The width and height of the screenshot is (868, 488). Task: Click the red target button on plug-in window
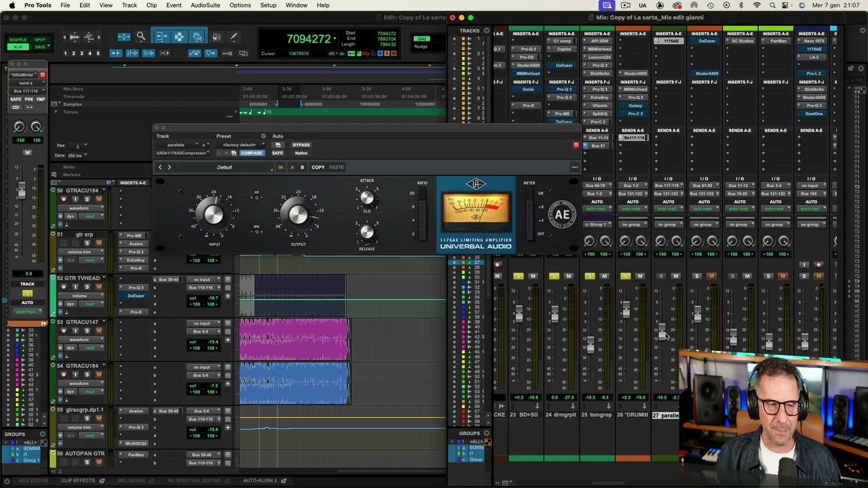coord(576,145)
